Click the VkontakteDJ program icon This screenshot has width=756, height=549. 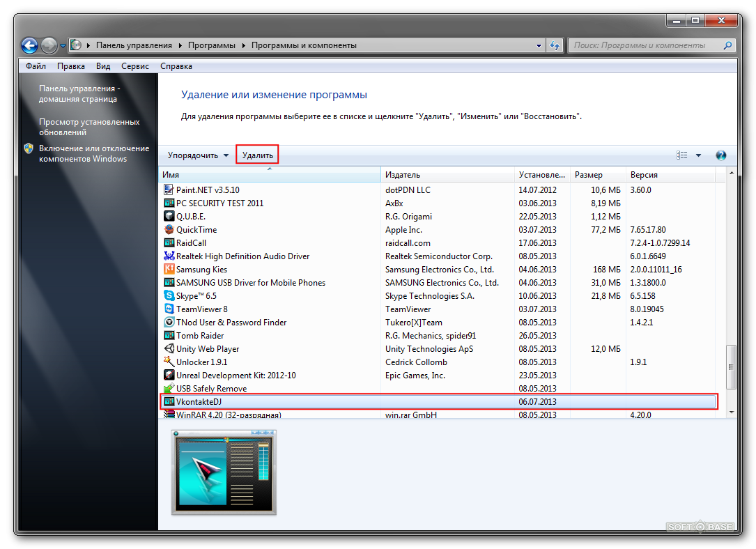pyautogui.click(x=169, y=401)
